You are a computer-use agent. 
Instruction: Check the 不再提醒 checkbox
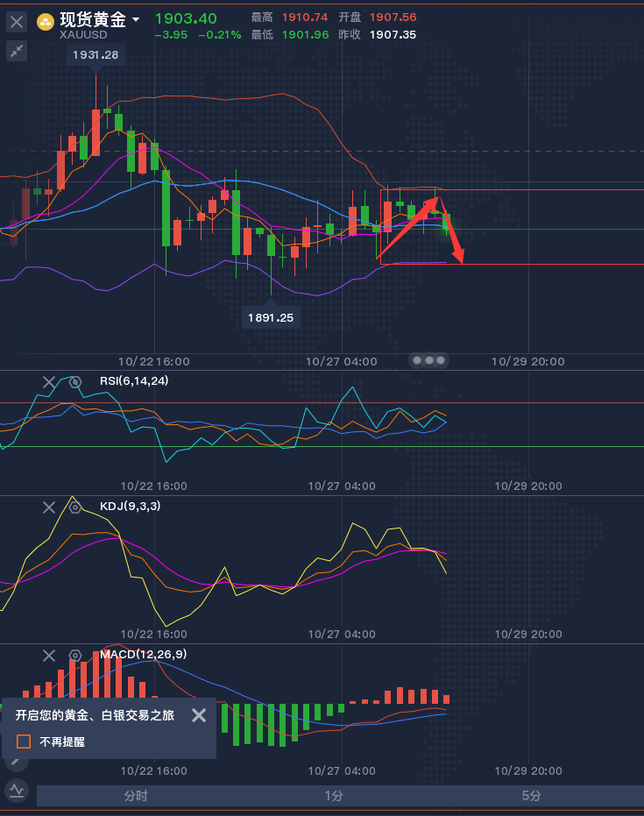coord(24,741)
